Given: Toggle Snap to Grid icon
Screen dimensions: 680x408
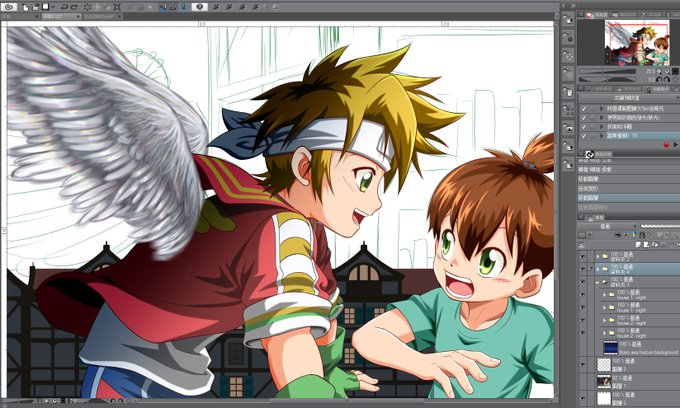Looking at the screenshot, I should 184,7.
